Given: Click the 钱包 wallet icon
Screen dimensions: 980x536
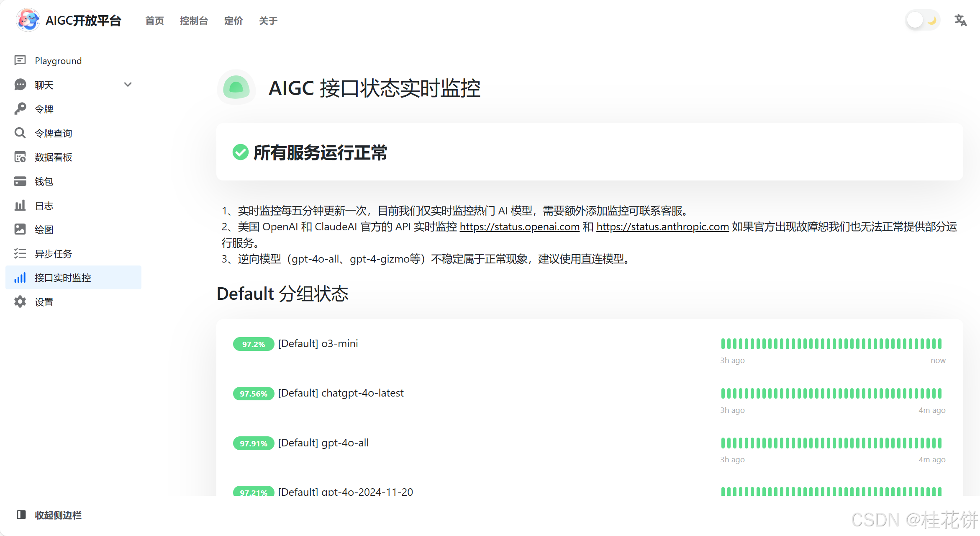Looking at the screenshot, I should (x=20, y=181).
